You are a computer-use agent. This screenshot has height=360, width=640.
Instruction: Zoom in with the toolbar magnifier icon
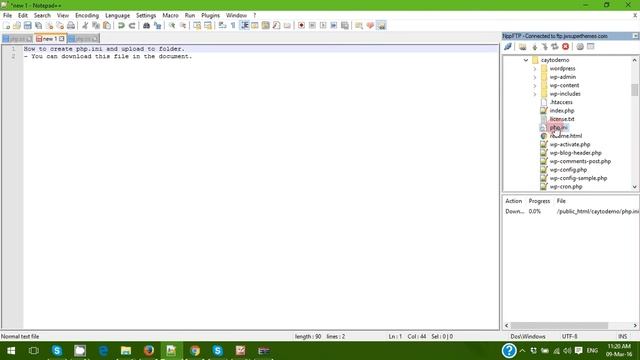[x=172, y=25]
